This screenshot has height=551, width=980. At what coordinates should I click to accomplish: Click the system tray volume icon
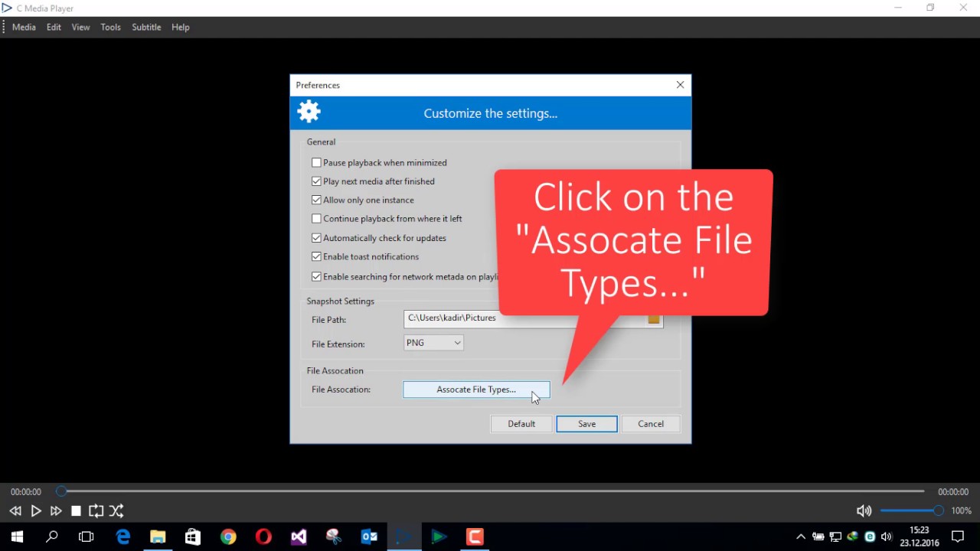click(x=887, y=536)
